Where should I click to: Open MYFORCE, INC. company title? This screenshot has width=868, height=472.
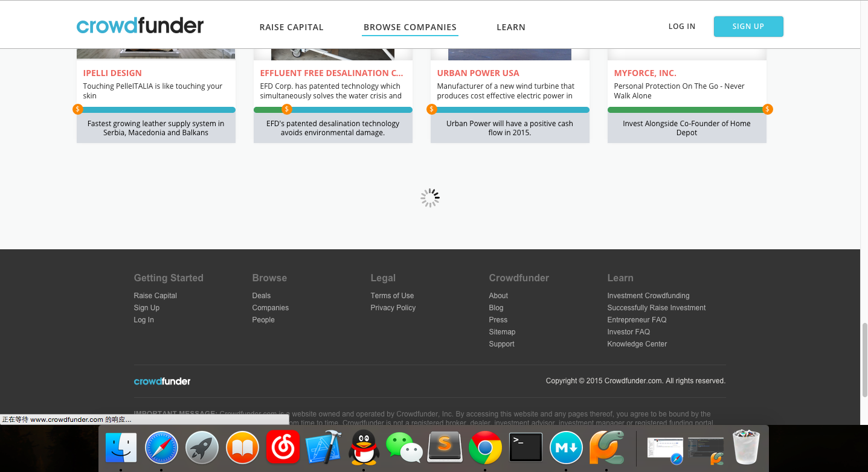tap(645, 73)
